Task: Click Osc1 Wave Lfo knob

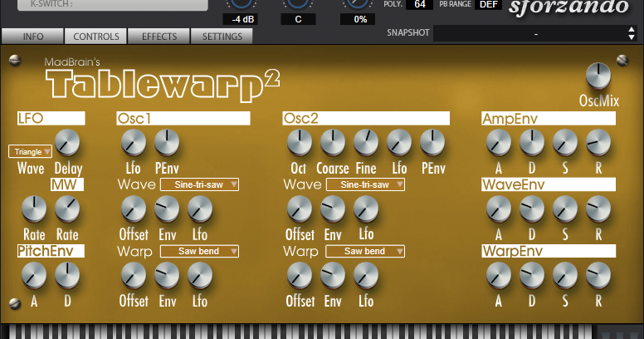Action: tap(200, 209)
